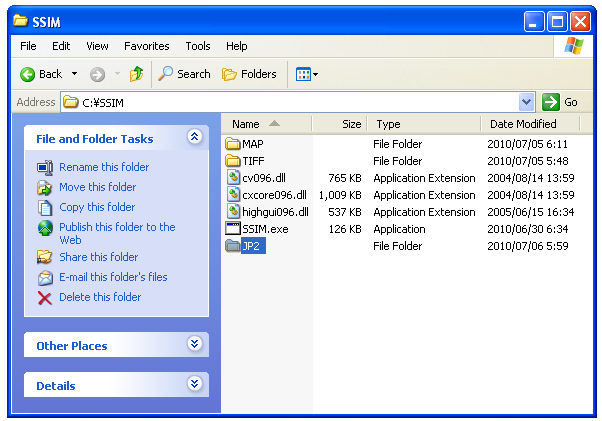Viewport: 602px width, 421px height.
Task: Select the highgui096.dll file icon
Action: 233,211
